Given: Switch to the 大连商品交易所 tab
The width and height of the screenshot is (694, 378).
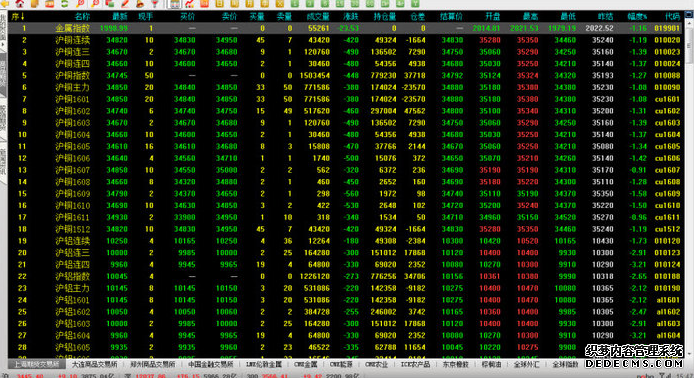Looking at the screenshot, I should 94,364.
